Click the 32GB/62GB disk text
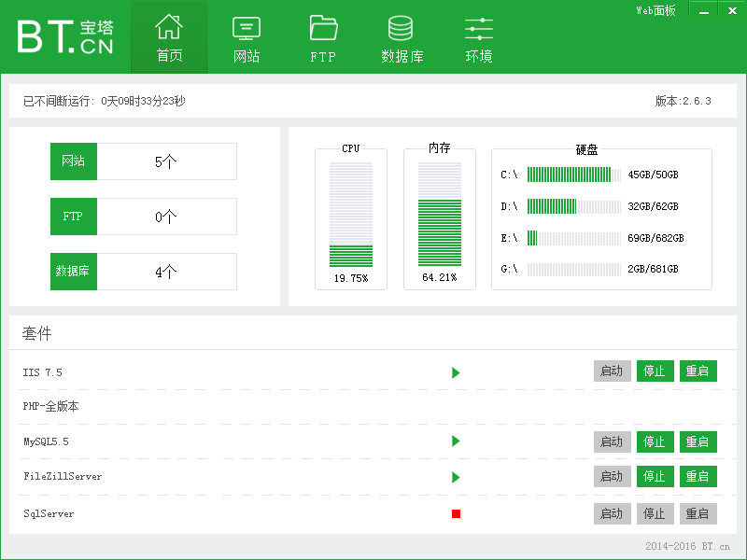Image resolution: width=747 pixels, height=560 pixels. tap(653, 206)
